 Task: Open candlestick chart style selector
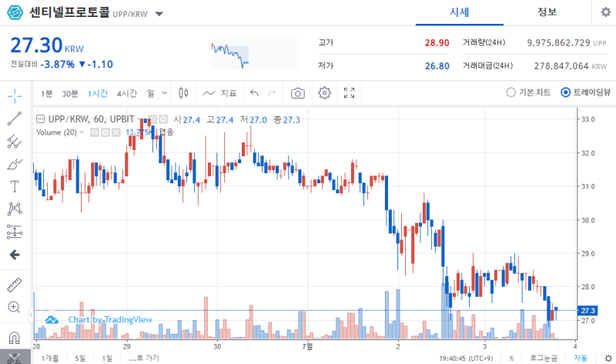(183, 93)
